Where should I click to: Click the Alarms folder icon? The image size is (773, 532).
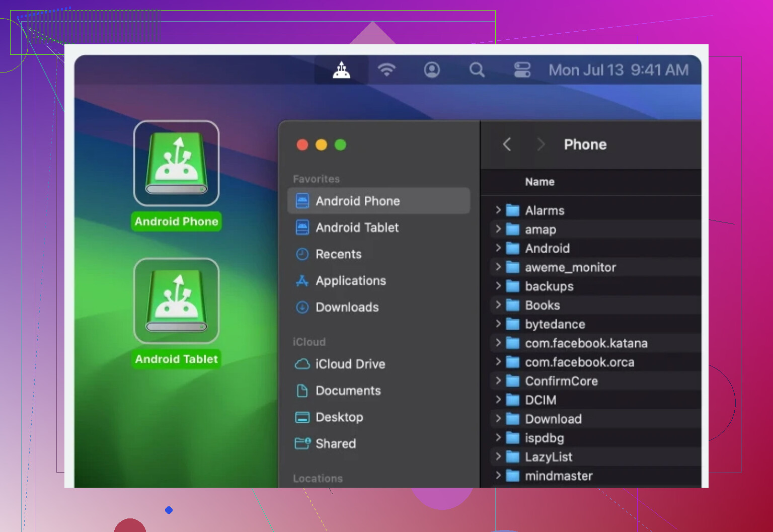pyautogui.click(x=512, y=210)
